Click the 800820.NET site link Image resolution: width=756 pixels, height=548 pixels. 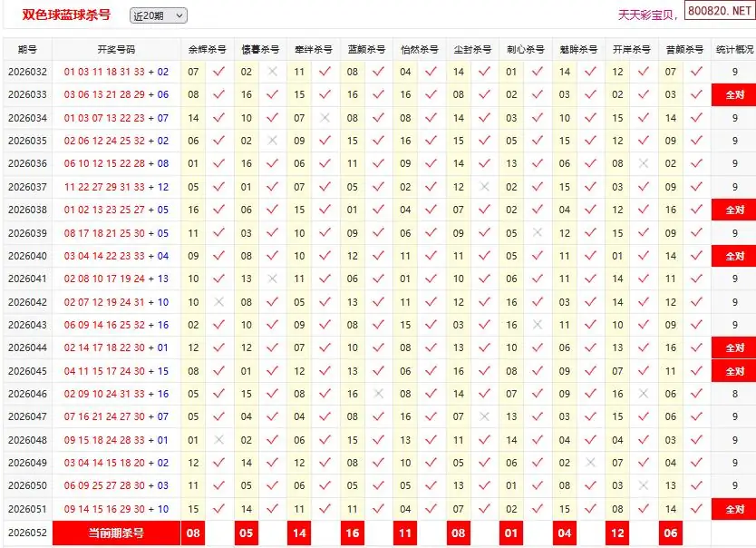coord(720,11)
